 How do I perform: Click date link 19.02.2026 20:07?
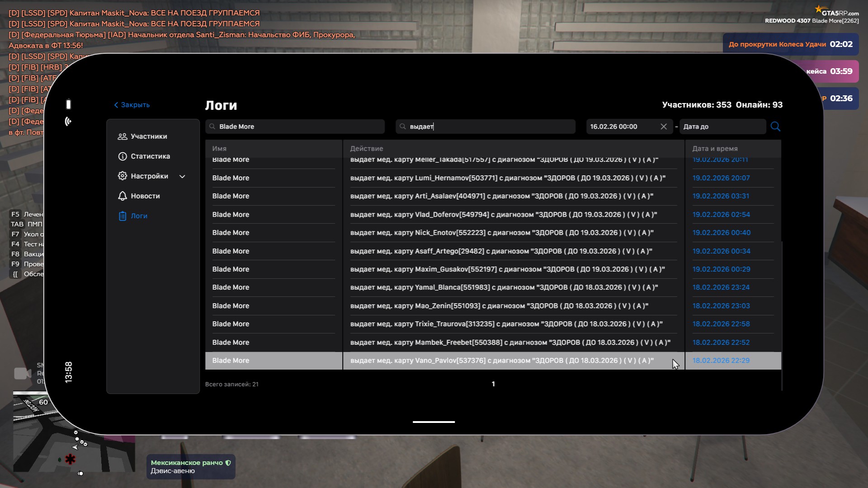click(721, 178)
